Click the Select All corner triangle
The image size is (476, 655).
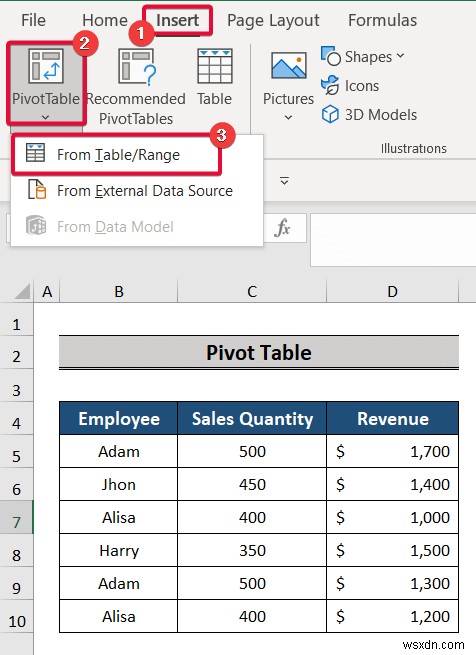click(x=22, y=291)
